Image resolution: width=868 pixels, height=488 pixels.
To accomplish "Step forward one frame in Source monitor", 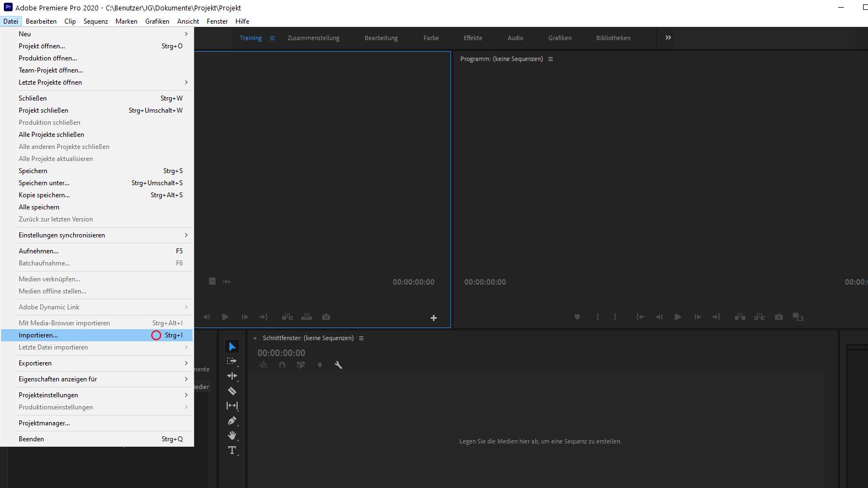I will 245,317.
